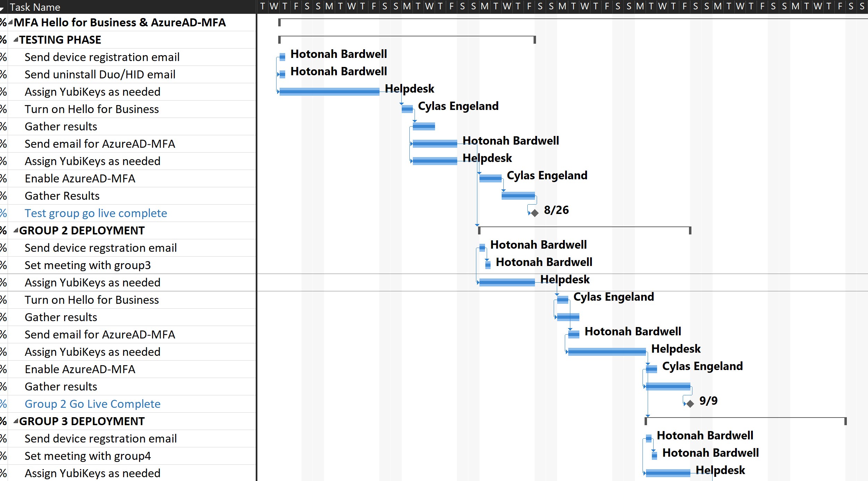
Task: Collapse the MFA Hello for Business & AzureAD-MFA summary
Action: tap(10, 23)
